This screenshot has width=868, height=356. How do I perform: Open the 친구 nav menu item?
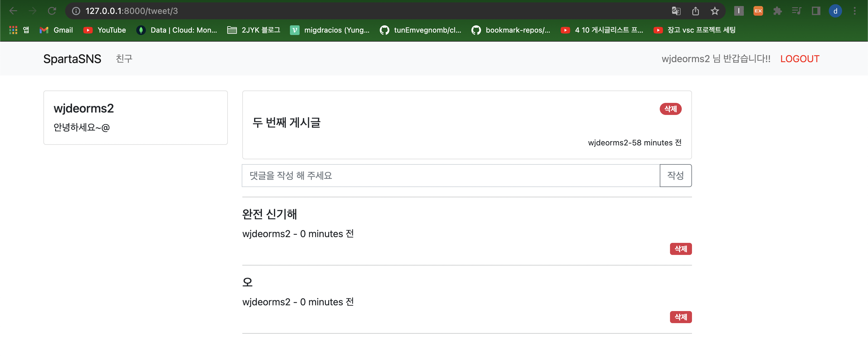(x=124, y=59)
